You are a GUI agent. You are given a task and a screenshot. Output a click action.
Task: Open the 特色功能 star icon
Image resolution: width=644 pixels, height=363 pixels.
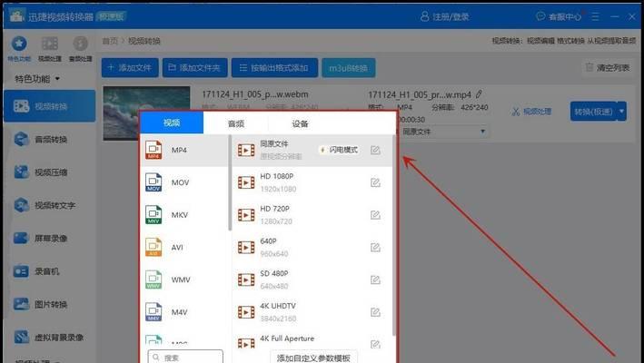point(19,44)
